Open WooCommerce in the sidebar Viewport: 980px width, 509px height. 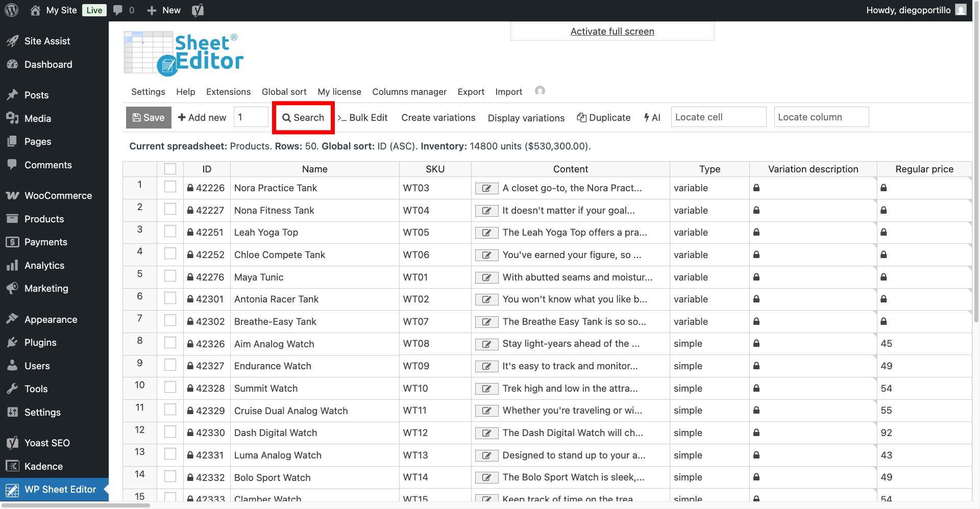[x=58, y=196]
